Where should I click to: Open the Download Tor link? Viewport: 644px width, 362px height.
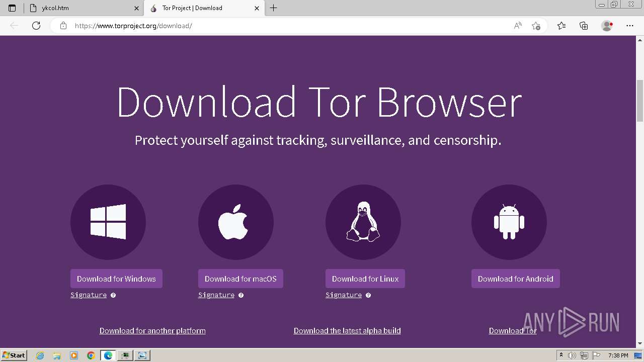[513, 330]
